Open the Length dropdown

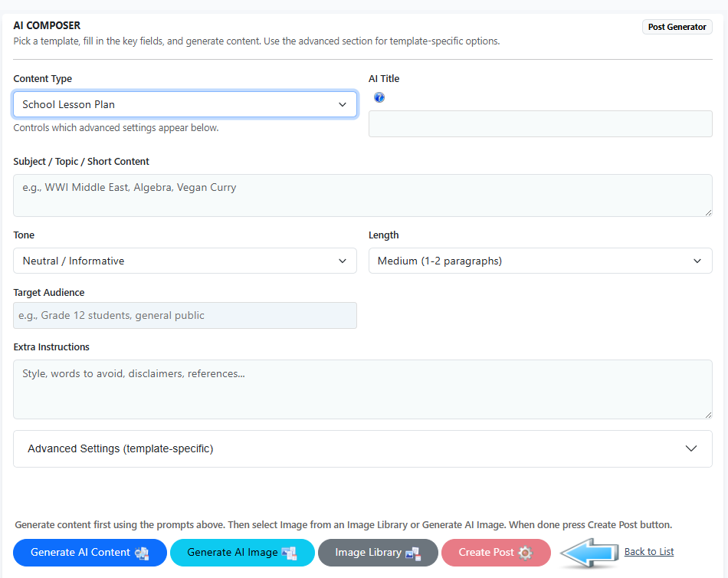tap(540, 261)
